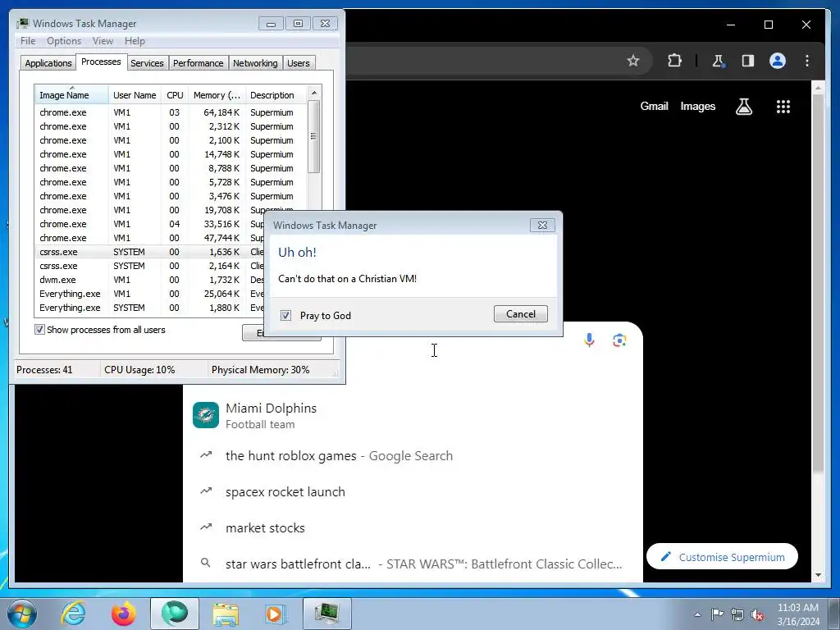Open the browser profile avatar
The height and width of the screenshot is (630, 840).
[x=778, y=61]
